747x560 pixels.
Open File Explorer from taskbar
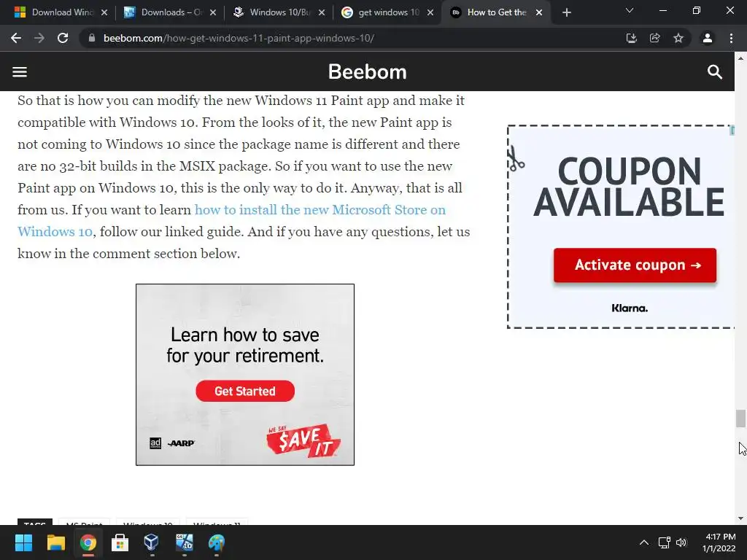(x=55, y=542)
